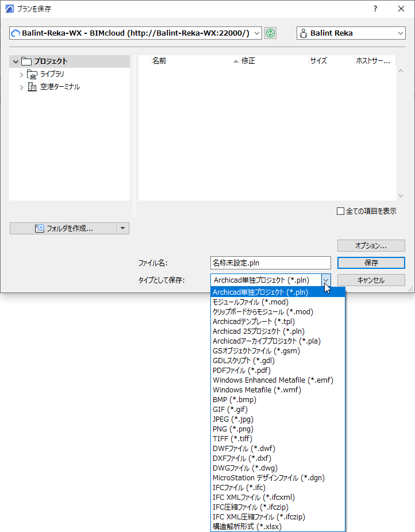
Task: Select DWGファイル (*.dwg) option
Action: coord(278,468)
